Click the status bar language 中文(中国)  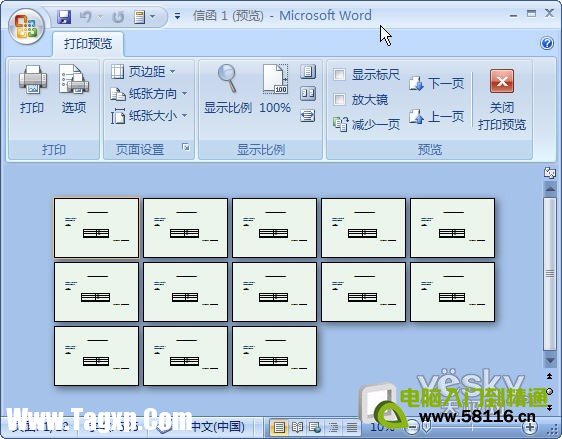coord(218,426)
